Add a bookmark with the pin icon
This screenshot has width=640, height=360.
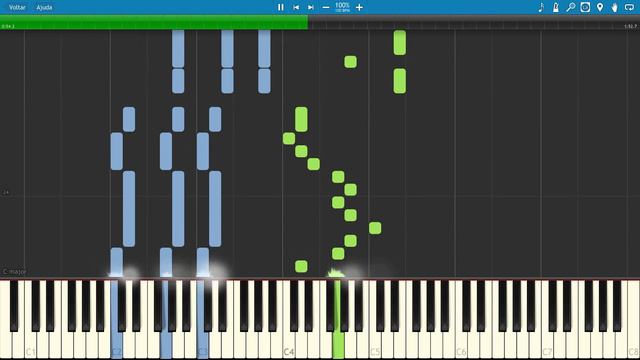click(x=600, y=7)
